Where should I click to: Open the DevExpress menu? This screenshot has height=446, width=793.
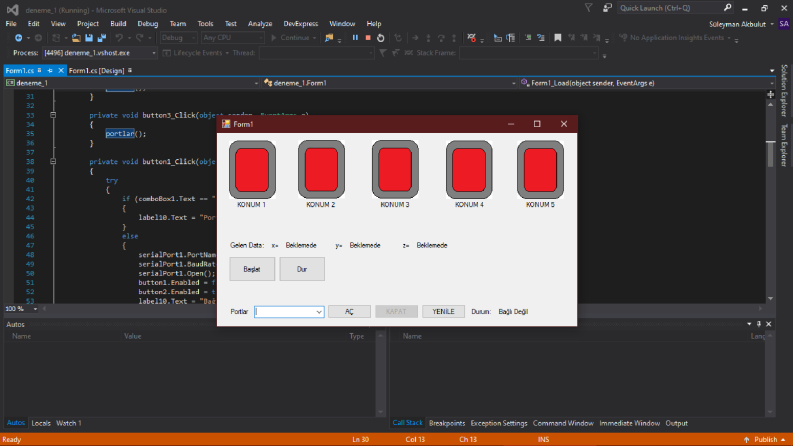[x=301, y=24]
